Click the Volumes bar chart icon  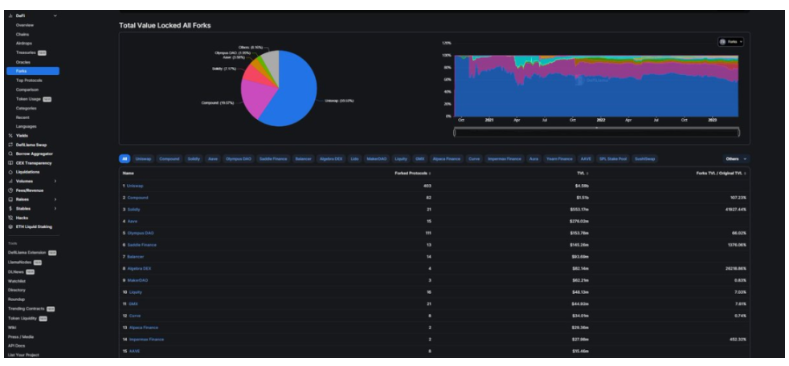click(11, 181)
